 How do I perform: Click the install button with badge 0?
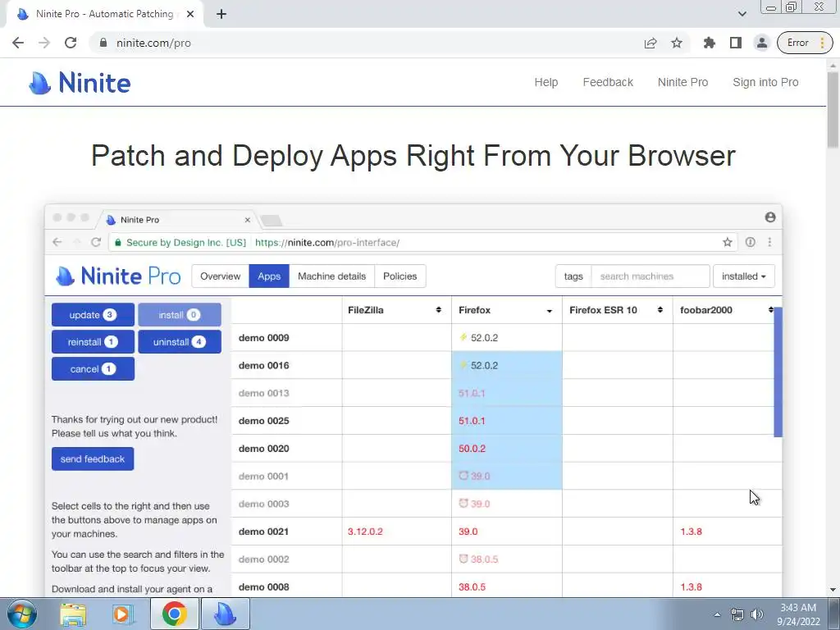(x=180, y=314)
